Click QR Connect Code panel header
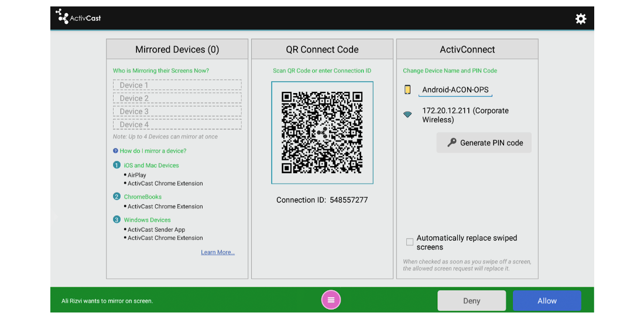 pyautogui.click(x=322, y=49)
